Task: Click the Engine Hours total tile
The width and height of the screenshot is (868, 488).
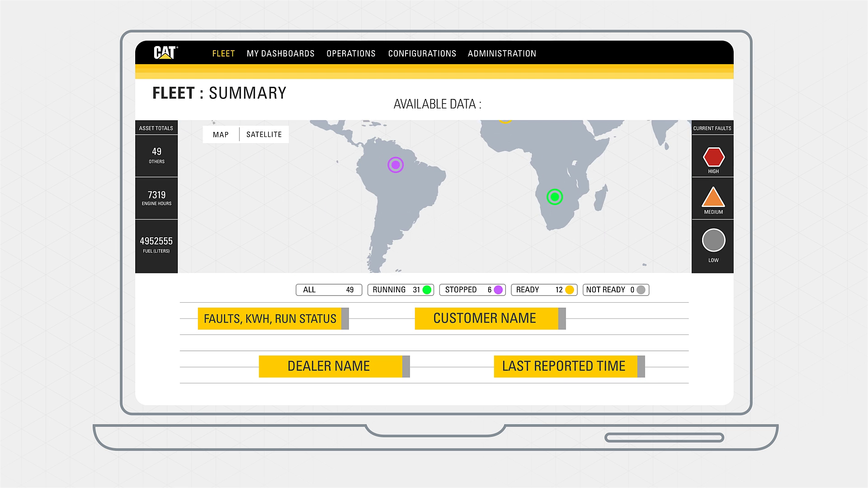Action: [156, 198]
